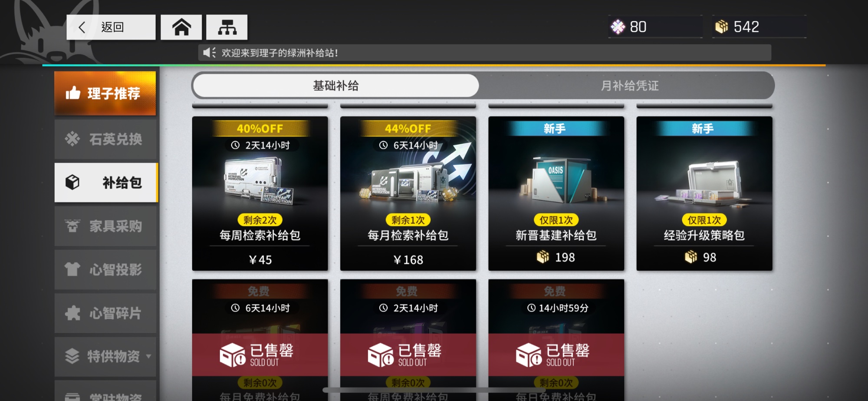868x401 pixels.
Task: Purchase 新晋基建补给包 for 198 cubes
Action: tap(556, 193)
